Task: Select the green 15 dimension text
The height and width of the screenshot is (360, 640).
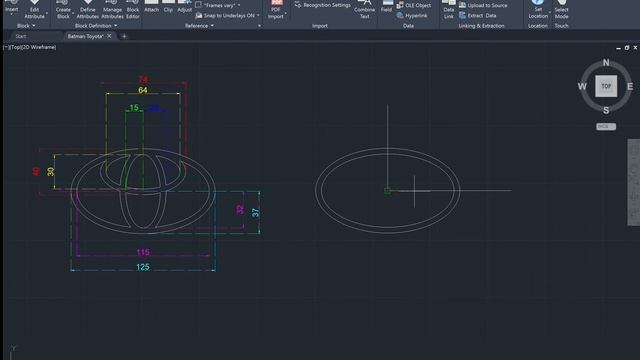Action: click(134, 108)
